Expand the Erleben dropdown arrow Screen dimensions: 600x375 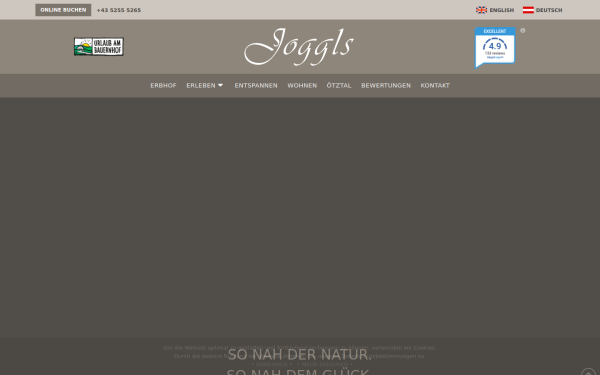pyautogui.click(x=220, y=85)
